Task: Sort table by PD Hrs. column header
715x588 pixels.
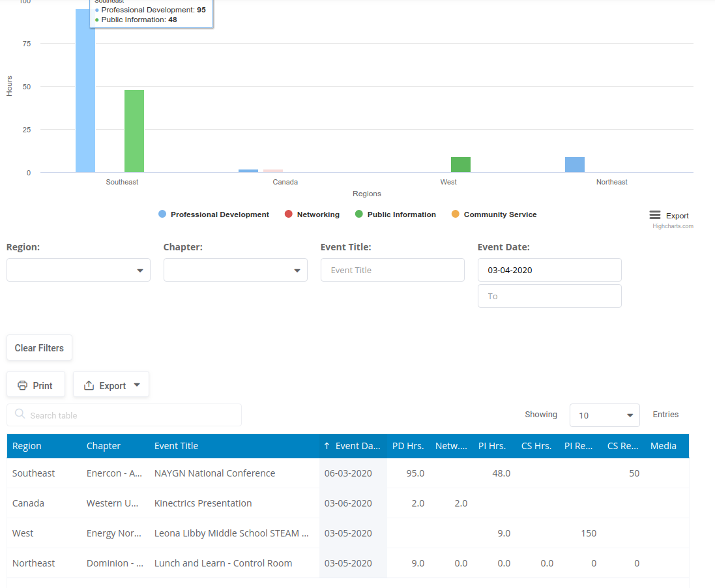Action: pyautogui.click(x=408, y=447)
